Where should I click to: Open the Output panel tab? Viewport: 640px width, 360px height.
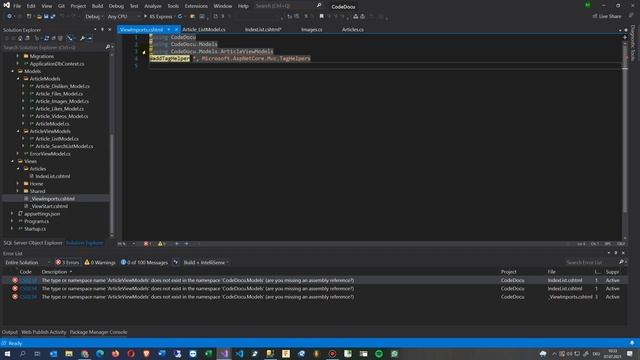(9, 332)
